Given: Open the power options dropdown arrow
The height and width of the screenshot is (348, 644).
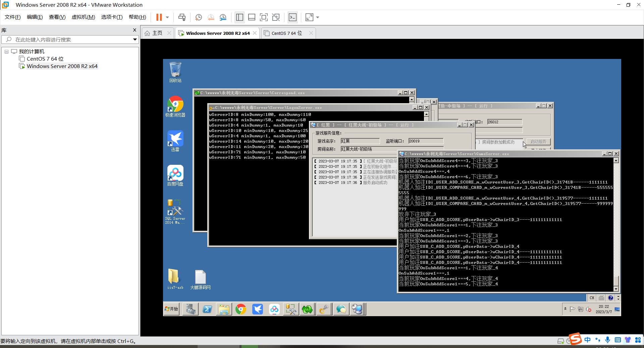Looking at the screenshot, I should (x=167, y=17).
